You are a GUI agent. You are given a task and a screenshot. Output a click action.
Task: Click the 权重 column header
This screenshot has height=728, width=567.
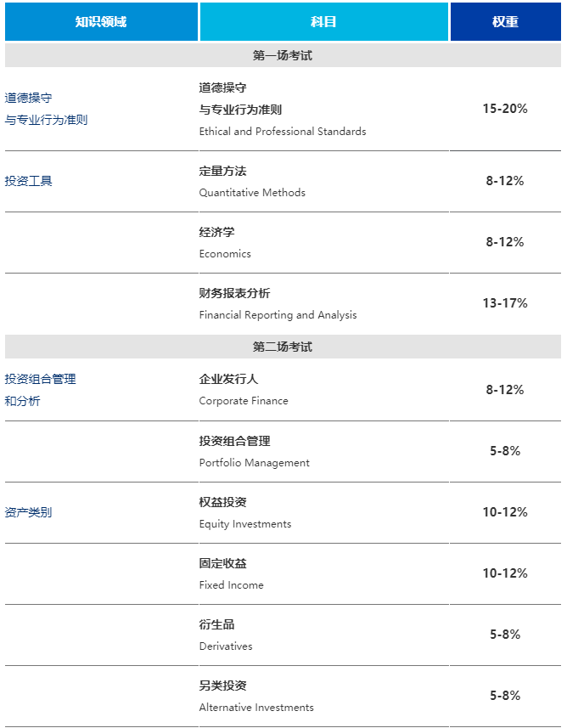click(x=505, y=22)
